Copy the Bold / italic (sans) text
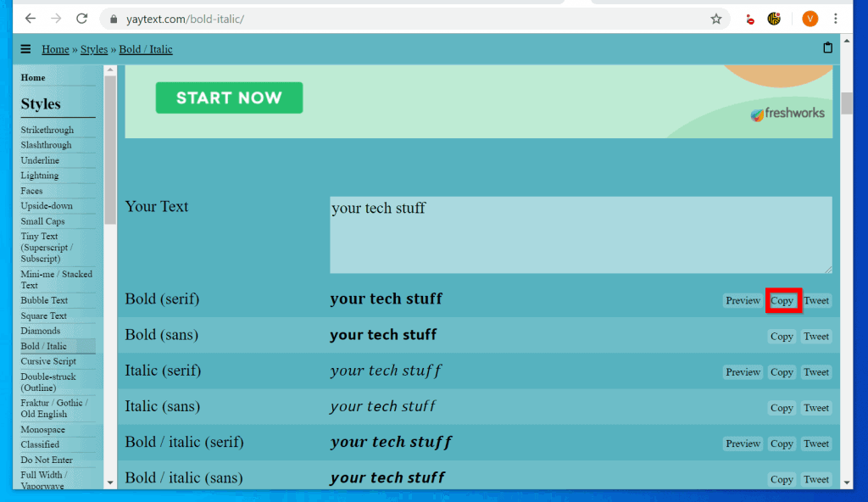 tap(782, 479)
